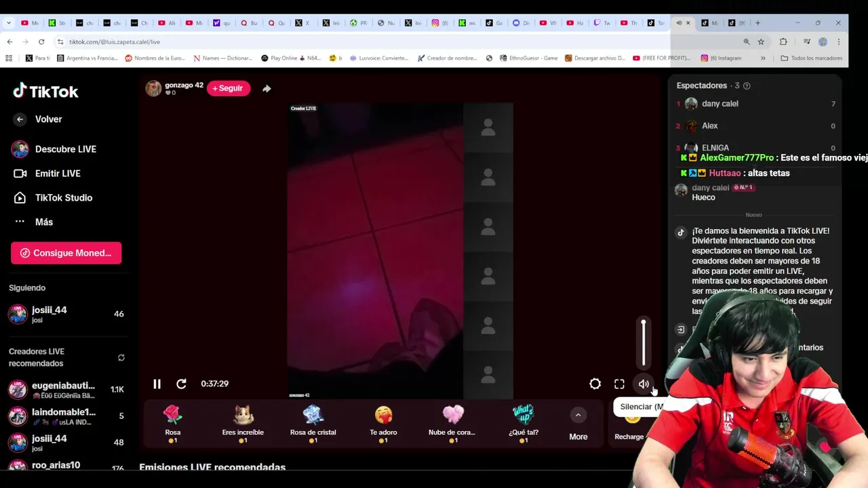Adjust the vertical volume slider
This screenshot has width=868, height=488.
click(644, 342)
